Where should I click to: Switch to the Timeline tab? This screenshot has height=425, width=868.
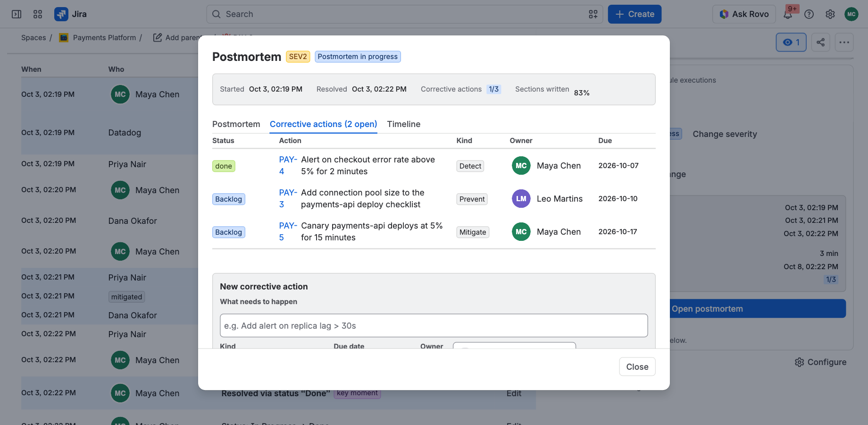click(404, 124)
